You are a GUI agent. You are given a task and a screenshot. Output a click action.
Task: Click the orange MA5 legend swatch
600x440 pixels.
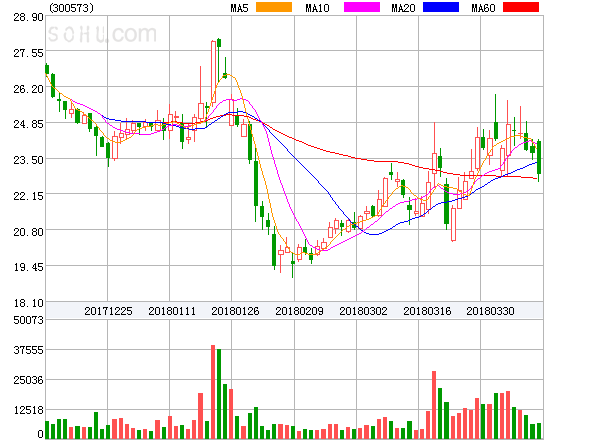(274, 7)
